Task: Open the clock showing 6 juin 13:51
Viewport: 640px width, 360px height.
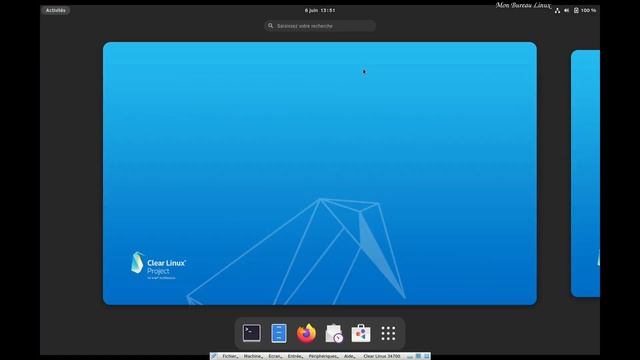Action: tap(320, 10)
